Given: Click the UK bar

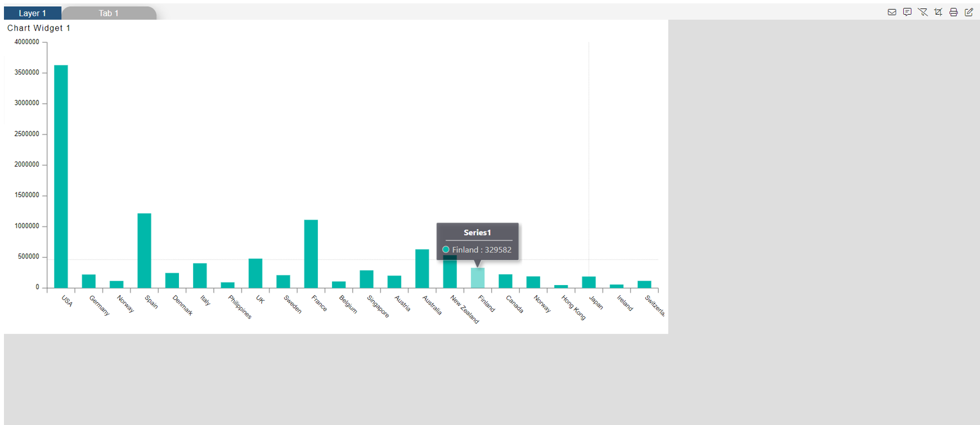Looking at the screenshot, I should coord(255,273).
